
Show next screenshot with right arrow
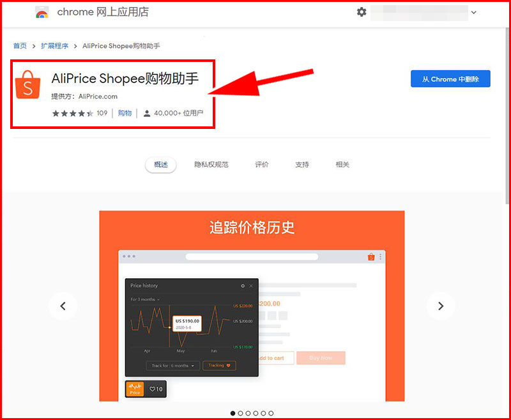[441, 306]
